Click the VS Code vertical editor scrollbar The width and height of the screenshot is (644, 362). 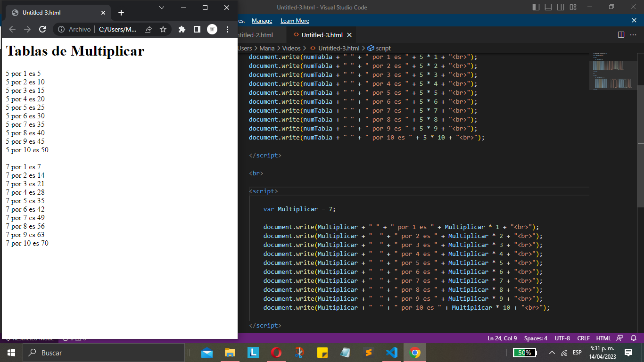[641, 146]
